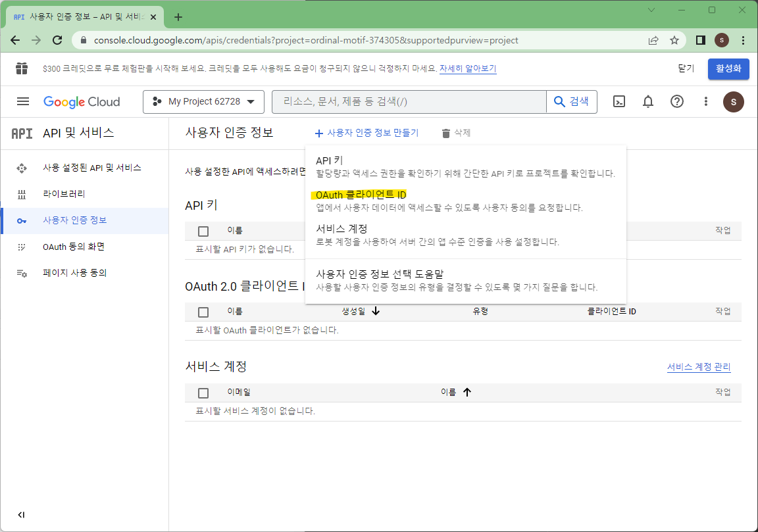Close the 사용자 인증 정보 browser tab
Image resolution: width=758 pixels, height=532 pixels.
pos(153,17)
